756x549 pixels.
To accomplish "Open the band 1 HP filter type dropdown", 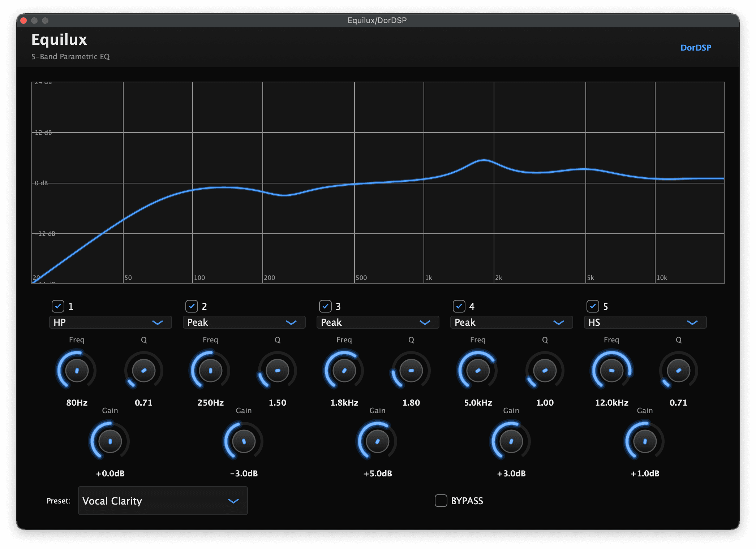I will 110,322.
